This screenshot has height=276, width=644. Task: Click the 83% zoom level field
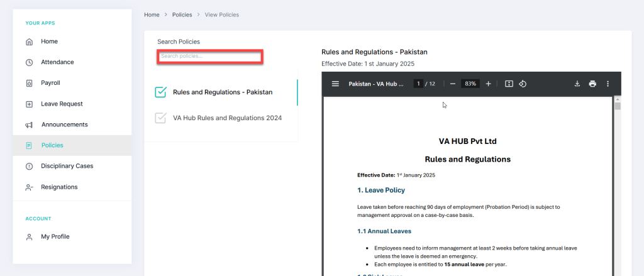click(470, 84)
